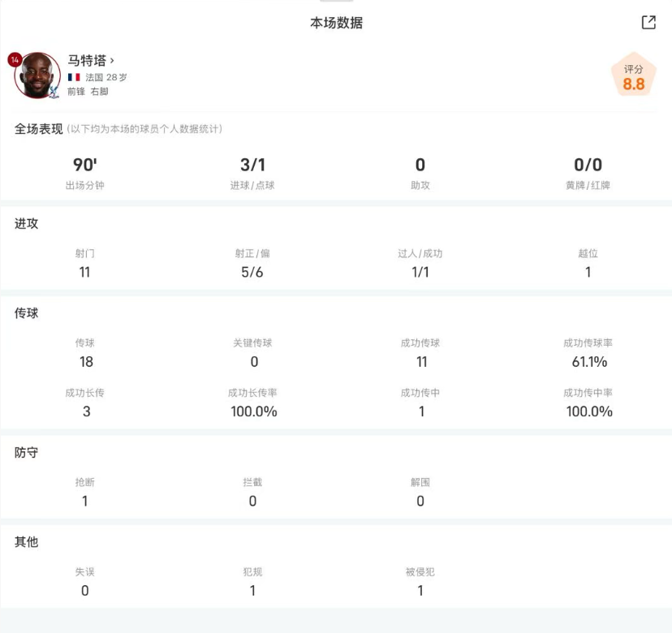This screenshot has height=633, width=672.
Task: Click the 本场数据 title
Action: [x=336, y=23]
